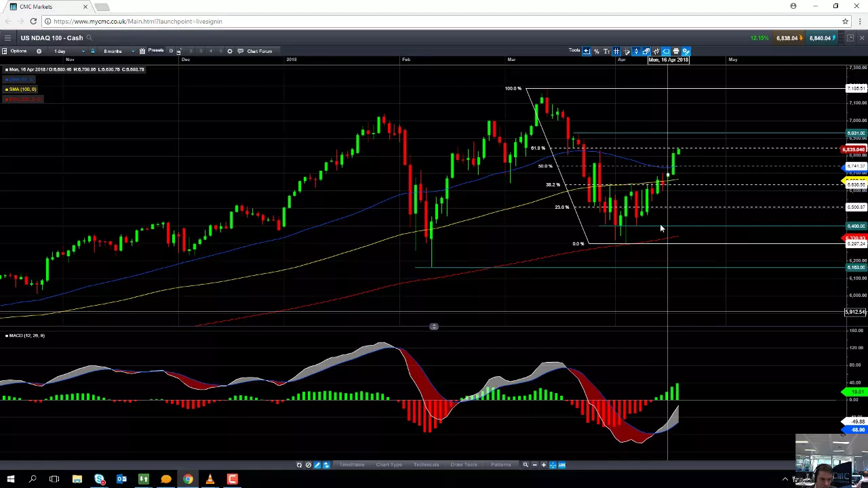The image size is (868, 488).
Task: Select chart preset 5
Action: (x=220, y=52)
